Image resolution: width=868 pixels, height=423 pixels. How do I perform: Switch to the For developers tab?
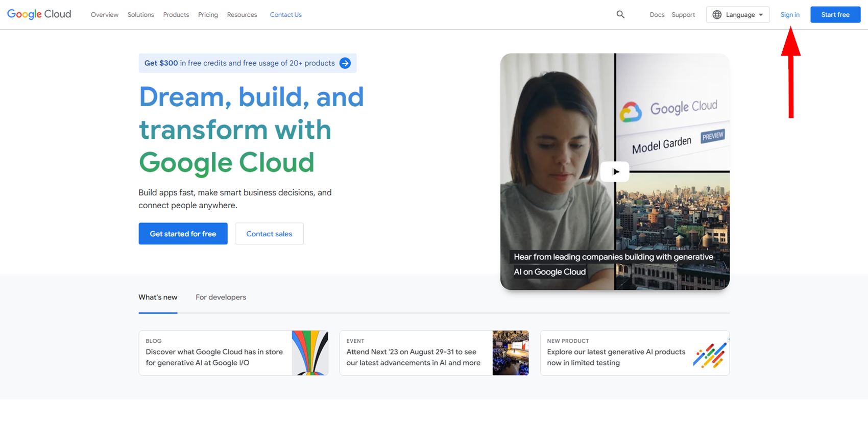(221, 297)
